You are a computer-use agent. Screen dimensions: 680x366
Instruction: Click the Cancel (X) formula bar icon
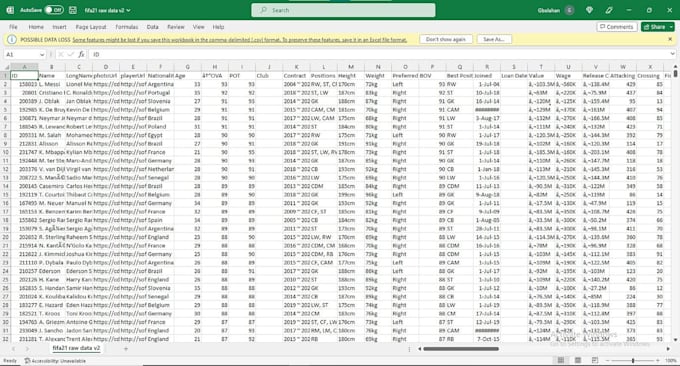pos(60,54)
